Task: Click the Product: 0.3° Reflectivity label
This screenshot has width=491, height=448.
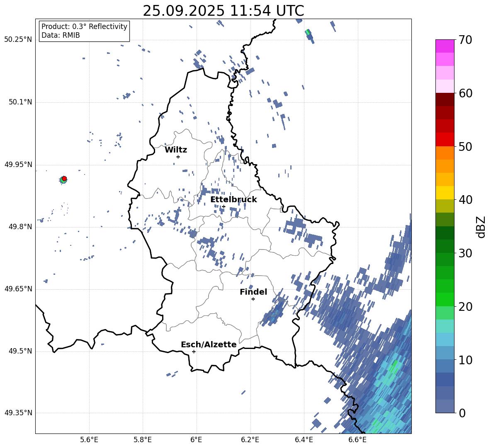Action: pos(84,27)
